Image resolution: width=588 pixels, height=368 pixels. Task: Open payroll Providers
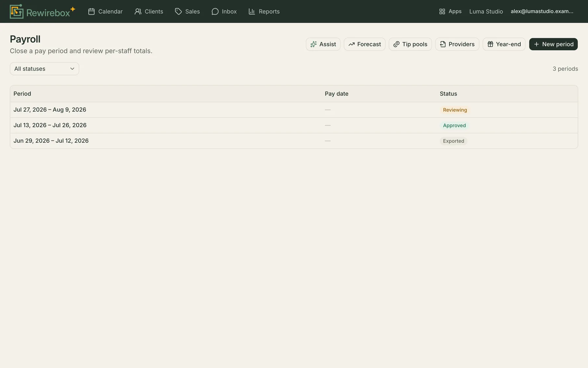(457, 44)
